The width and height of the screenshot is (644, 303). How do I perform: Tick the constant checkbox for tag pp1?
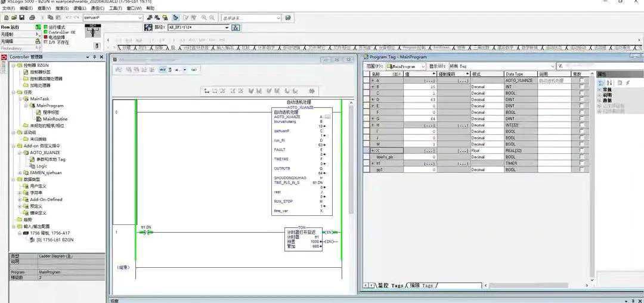582,170
